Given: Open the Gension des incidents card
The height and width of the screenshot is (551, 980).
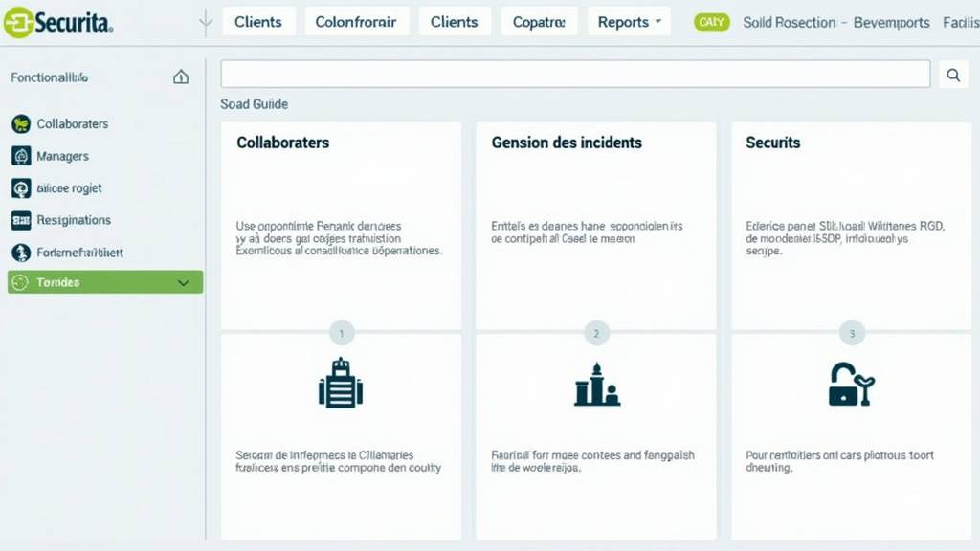Looking at the screenshot, I should (x=567, y=143).
